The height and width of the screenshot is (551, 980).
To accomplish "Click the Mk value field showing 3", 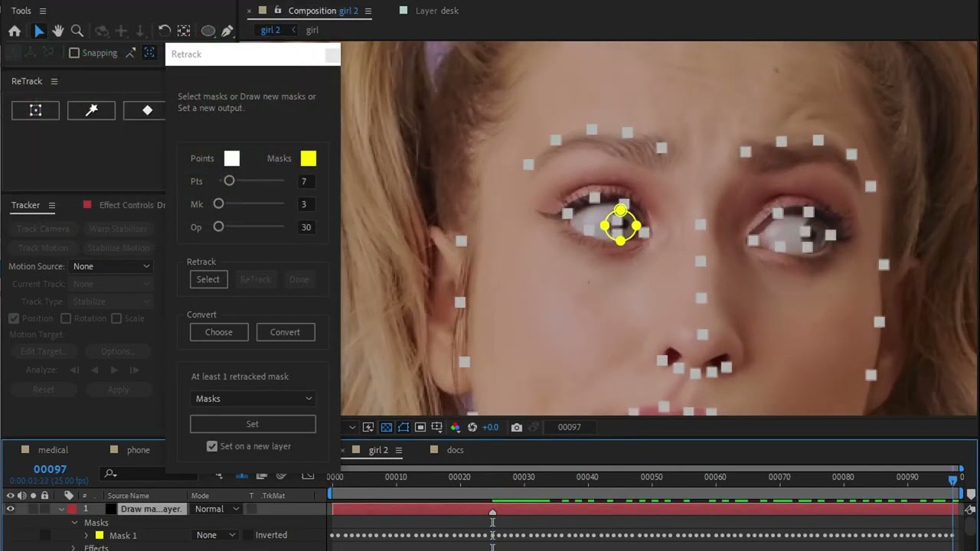I will pyautogui.click(x=305, y=204).
